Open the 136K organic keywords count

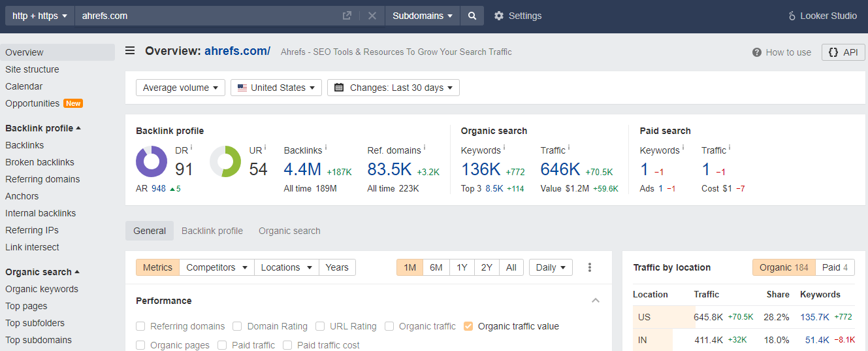coord(481,170)
